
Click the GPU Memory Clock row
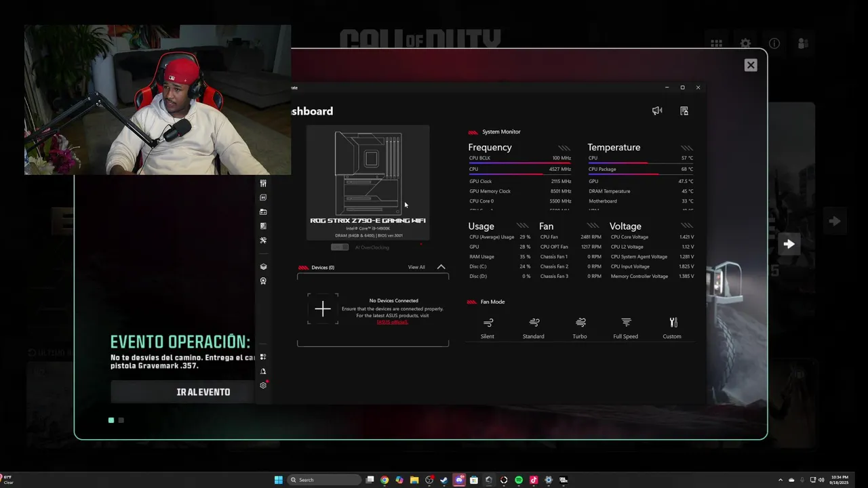[x=520, y=191]
